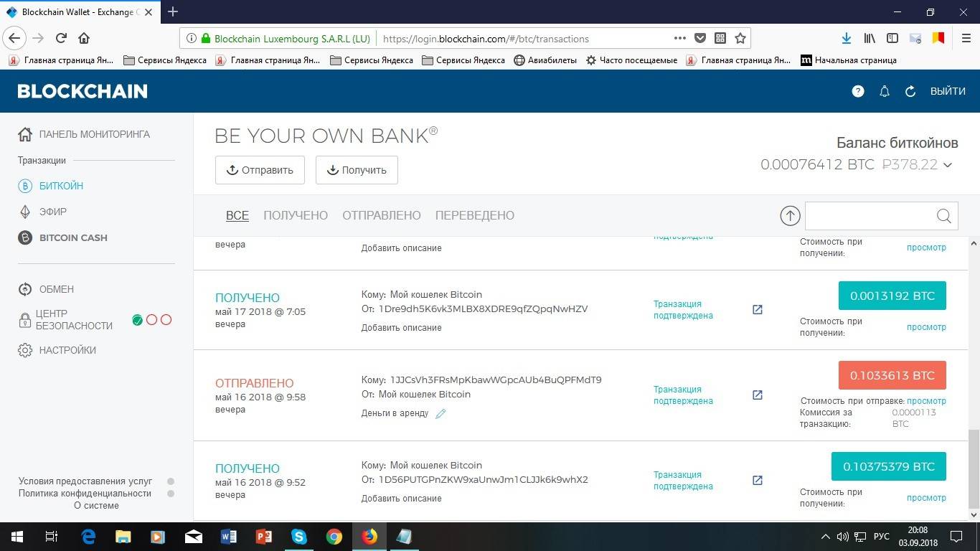Open external link for May 17 transaction

757,309
